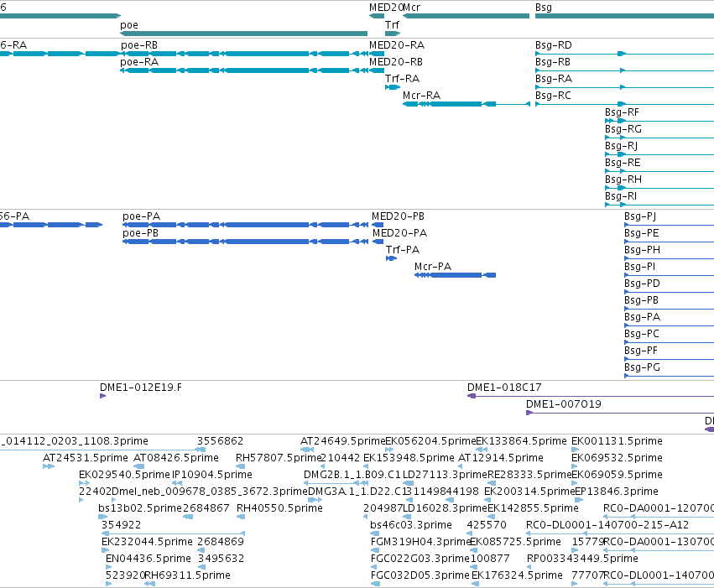Open the Bsg-RH transcript label
The height and width of the screenshot is (588, 714).
(623, 180)
